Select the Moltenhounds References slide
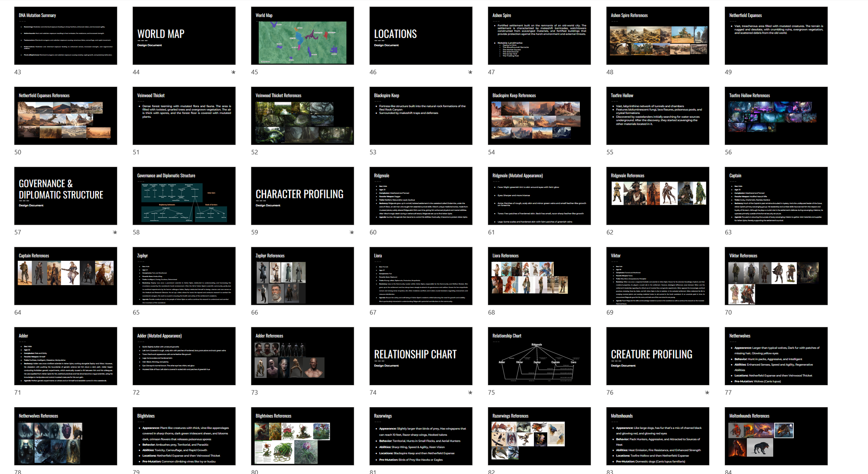This screenshot has width=868, height=474. (776, 436)
